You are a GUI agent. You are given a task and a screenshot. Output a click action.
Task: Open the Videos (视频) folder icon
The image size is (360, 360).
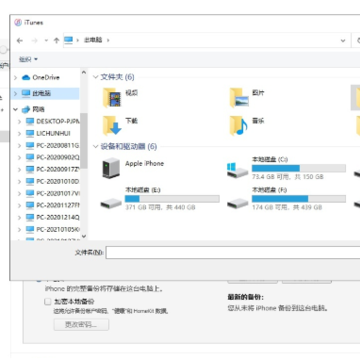[112, 98]
